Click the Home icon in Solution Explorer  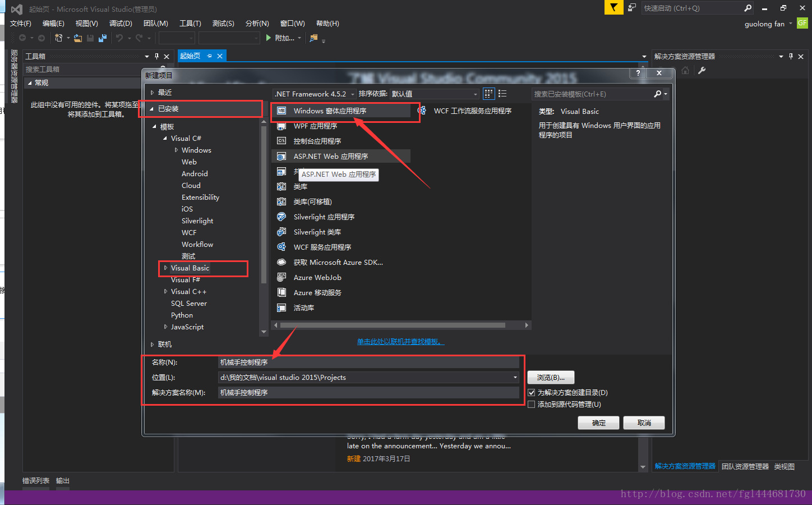pyautogui.click(x=685, y=70)
